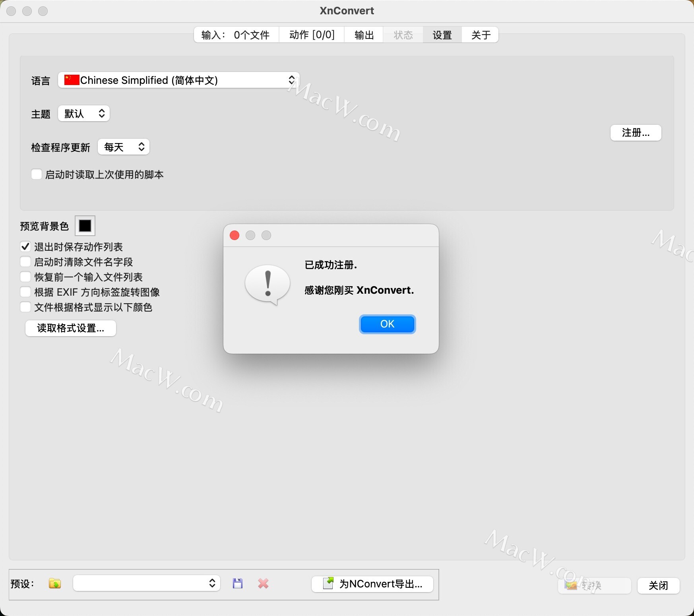Click the China flag icon in language selector
694x616 pixels.
pyautogui.click(x=72, y=80)
